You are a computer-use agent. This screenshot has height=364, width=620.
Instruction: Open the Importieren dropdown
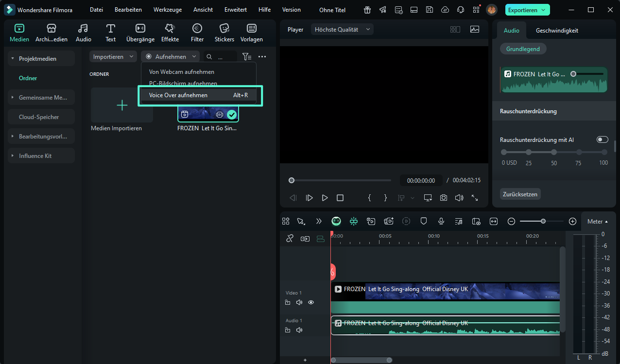[113, 57]
